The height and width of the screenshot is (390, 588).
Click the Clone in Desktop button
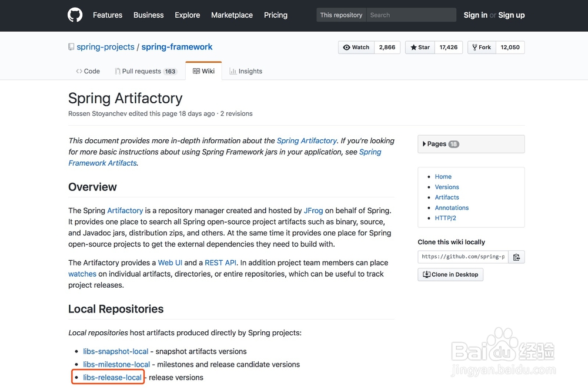450,275
